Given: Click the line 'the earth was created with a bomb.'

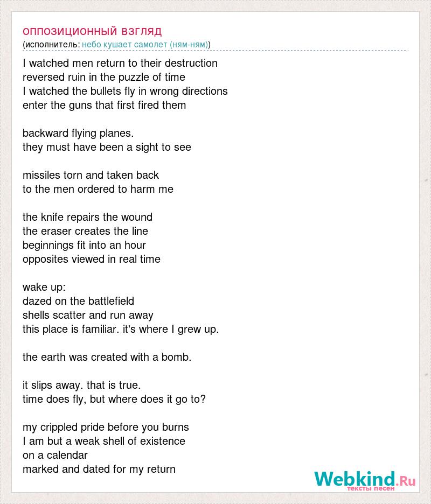Looking at the screenshot, I should click(107, 357).
